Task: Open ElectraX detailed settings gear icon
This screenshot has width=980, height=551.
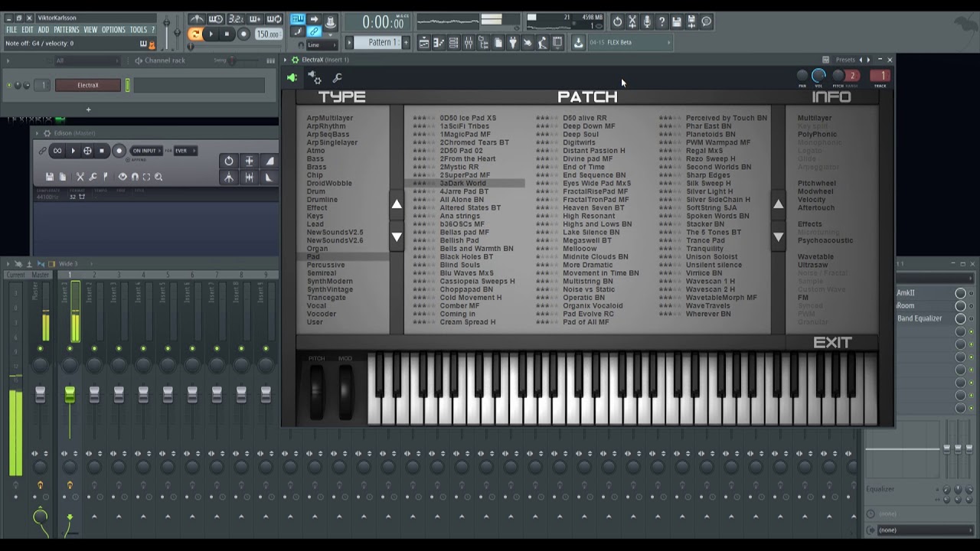Action: [315, 77]
